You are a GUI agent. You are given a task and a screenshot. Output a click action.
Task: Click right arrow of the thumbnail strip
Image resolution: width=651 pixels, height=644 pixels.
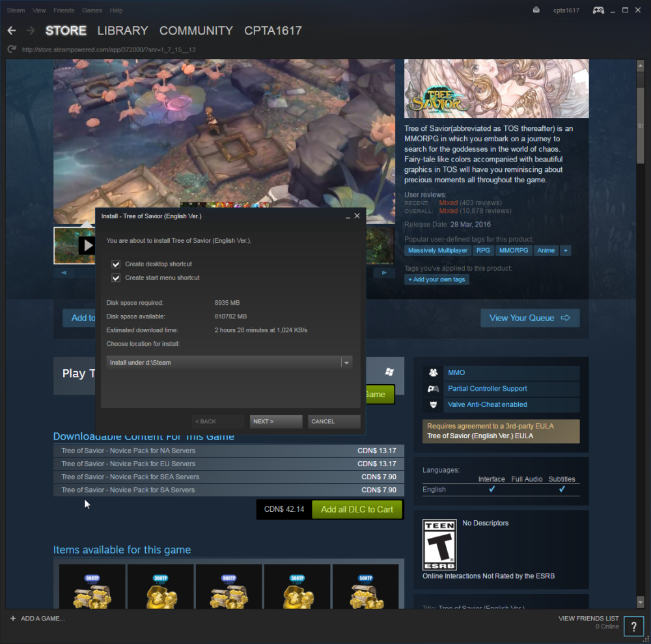[384, 273]
